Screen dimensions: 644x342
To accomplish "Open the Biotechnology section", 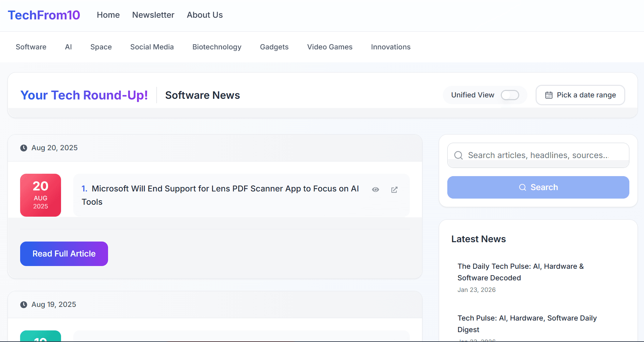I will click(217, 47).
